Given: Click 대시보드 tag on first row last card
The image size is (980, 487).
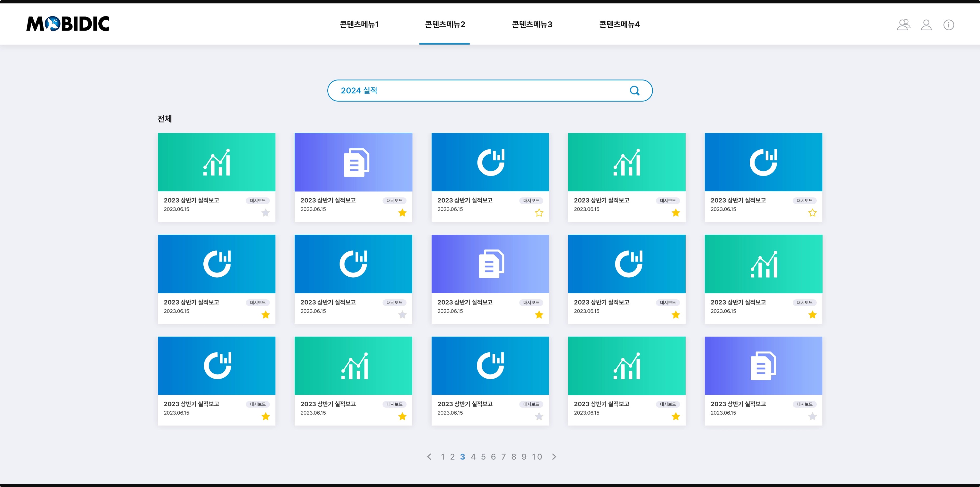Looking at the screenshot, I should (804, 201).
